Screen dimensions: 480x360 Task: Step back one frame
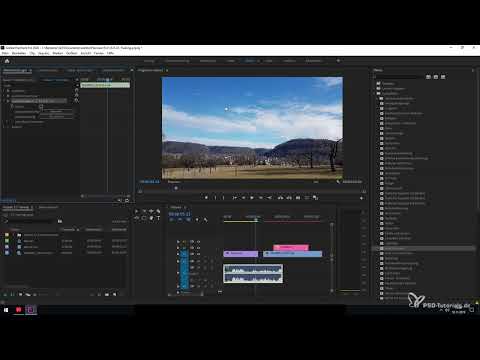tap(243, 198)
